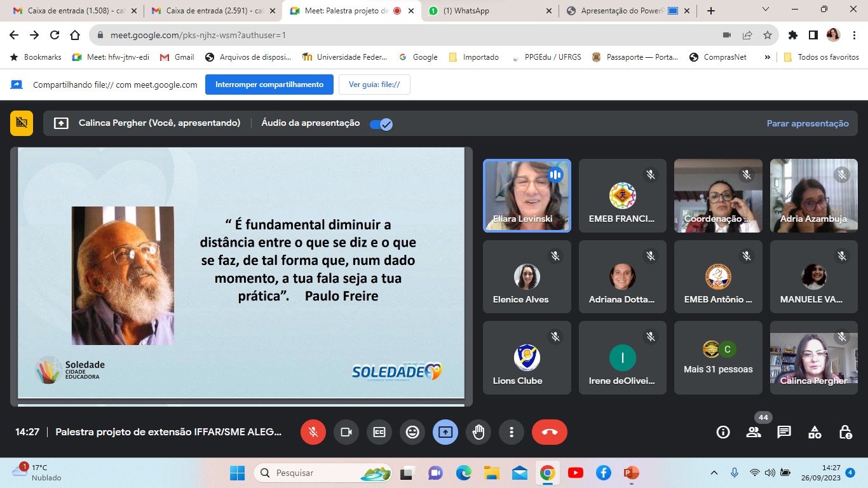Open the meeting details info icon
The height and width of the screenshot is (488, 868).
pos(723,432)
